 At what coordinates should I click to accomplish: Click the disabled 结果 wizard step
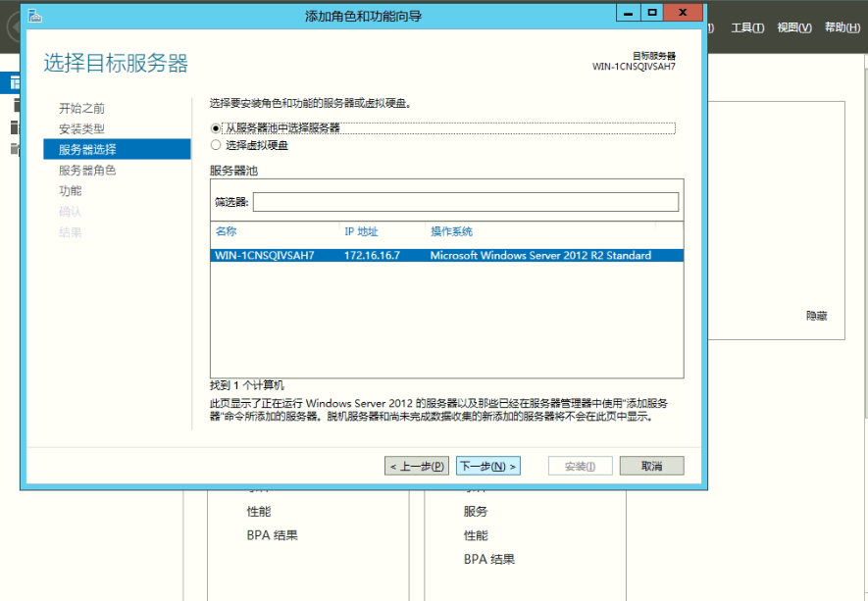point(71,232)
